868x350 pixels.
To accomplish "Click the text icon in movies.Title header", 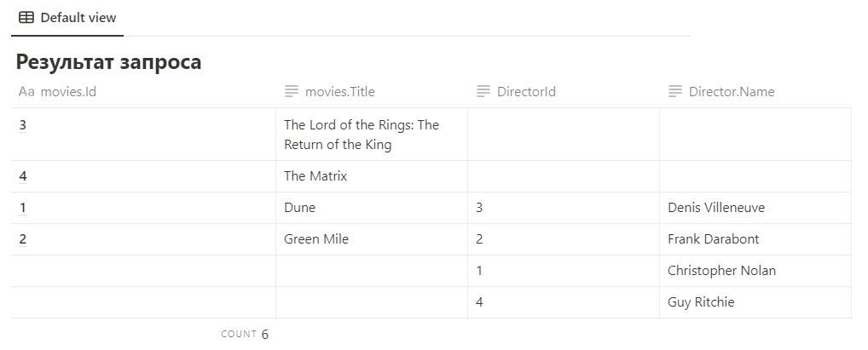I will [x=292, y=91].
